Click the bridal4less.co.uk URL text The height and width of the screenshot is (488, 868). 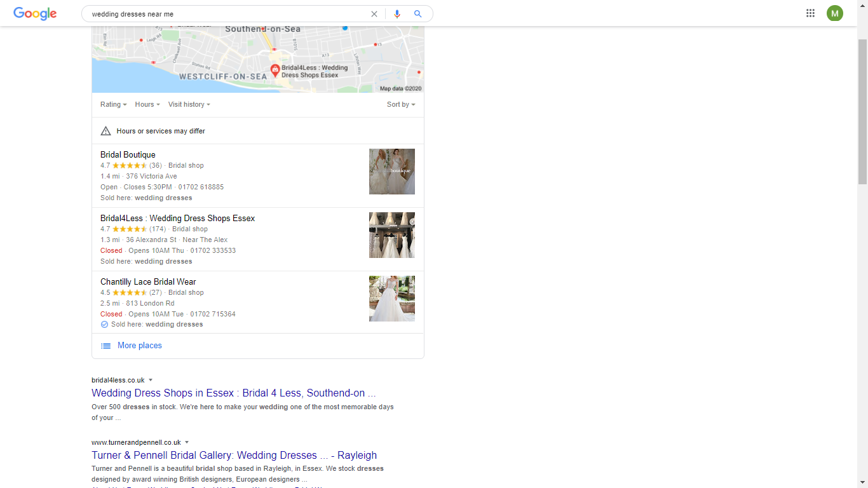(118, 380)
